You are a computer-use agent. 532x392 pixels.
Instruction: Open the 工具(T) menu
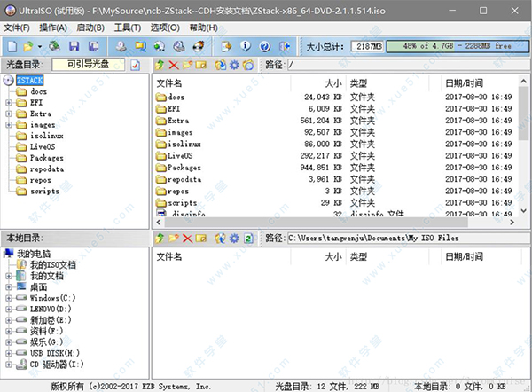click(x=128, y=27)
